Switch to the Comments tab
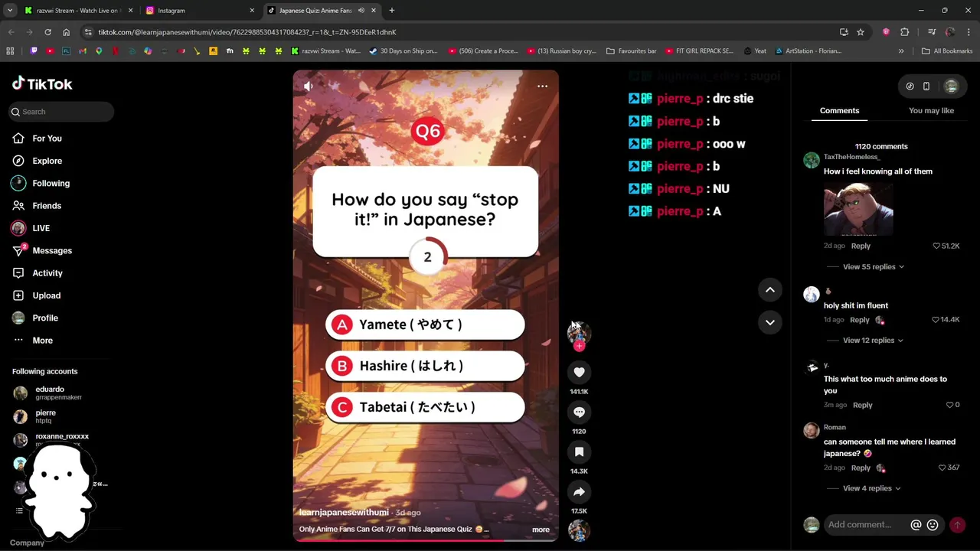 (839, 110)
